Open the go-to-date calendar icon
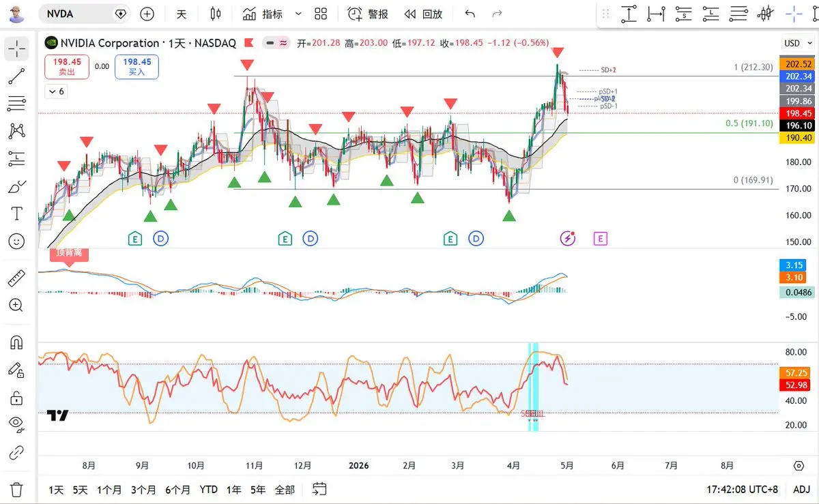 pos(319,489)
